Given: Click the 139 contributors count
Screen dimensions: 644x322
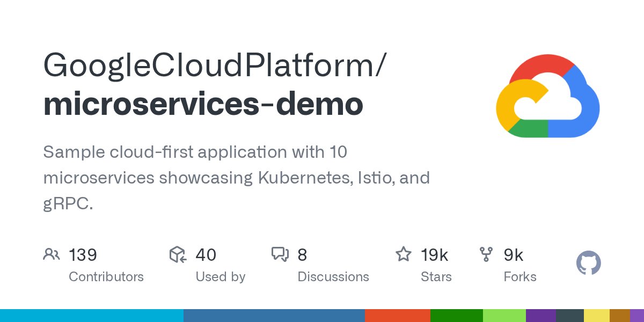Looking at the screenshot, I should coord(83,254).
